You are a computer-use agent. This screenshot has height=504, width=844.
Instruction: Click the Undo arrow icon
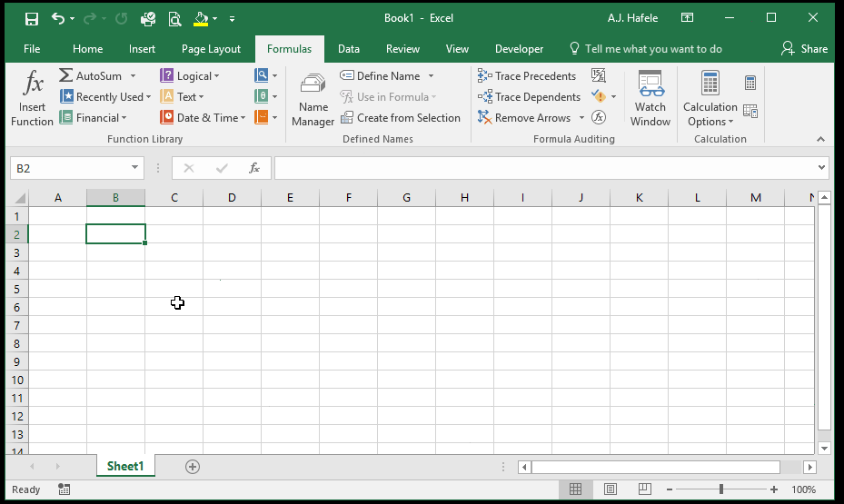(57, 18)
